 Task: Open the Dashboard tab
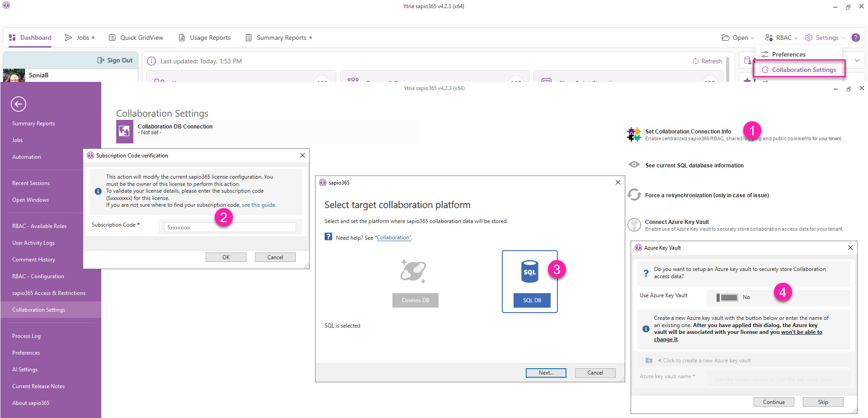(x=30, y=38)
